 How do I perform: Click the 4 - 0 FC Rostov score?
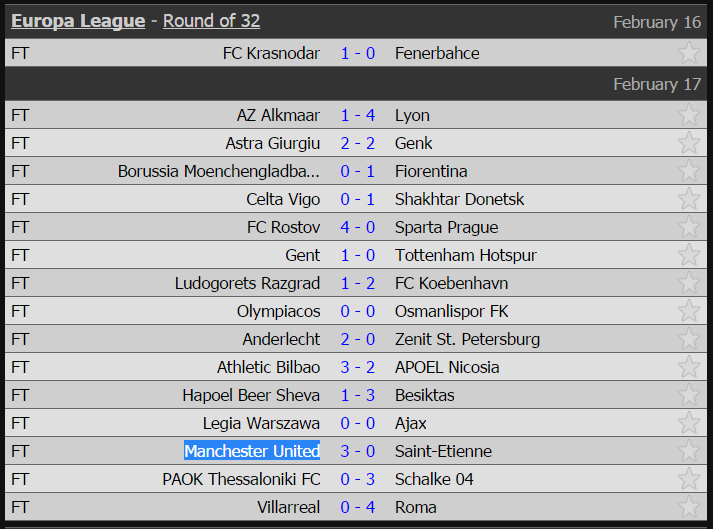tap(358, 227)
